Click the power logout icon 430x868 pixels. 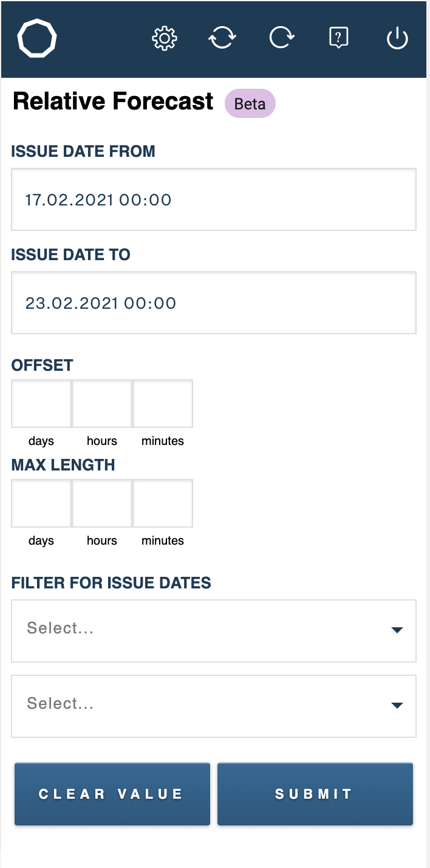point(397,39)
